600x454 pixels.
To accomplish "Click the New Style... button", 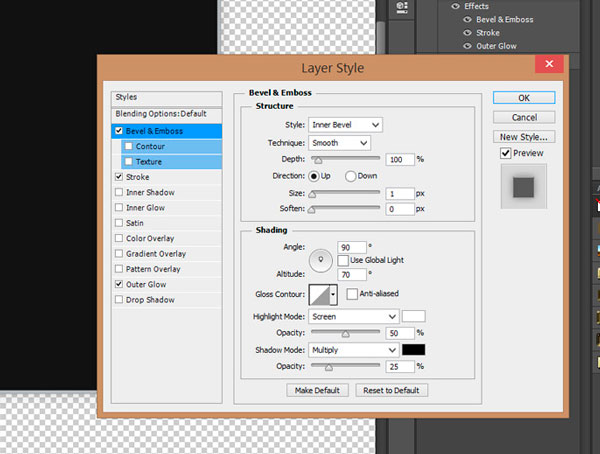I will (524, 137).
